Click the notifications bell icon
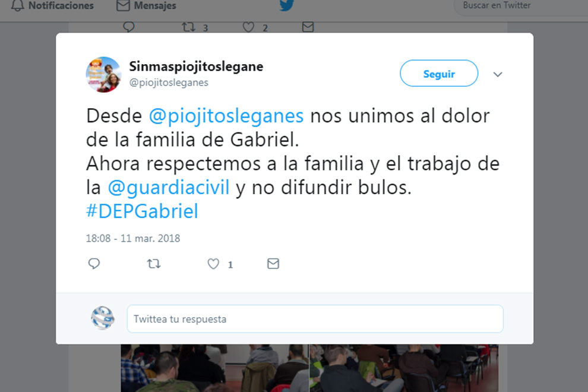The width and height of the screenshot is (588, 392). (x=17, y=5)
